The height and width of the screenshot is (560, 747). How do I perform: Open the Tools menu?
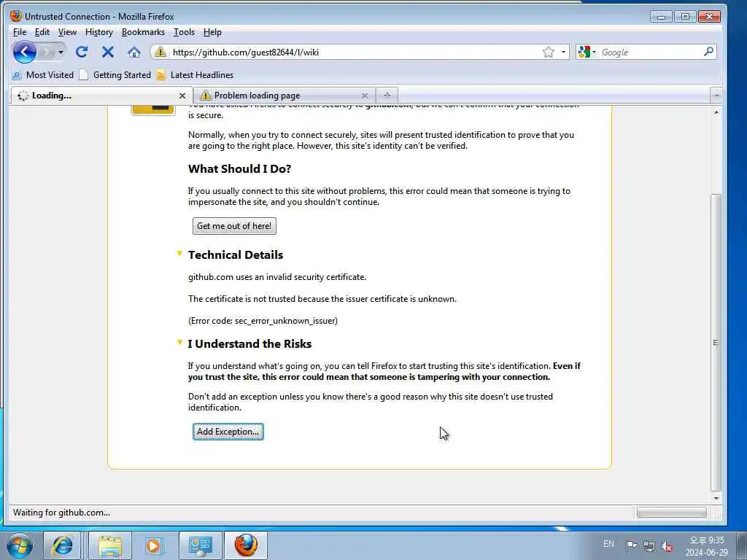pos(184,32)
